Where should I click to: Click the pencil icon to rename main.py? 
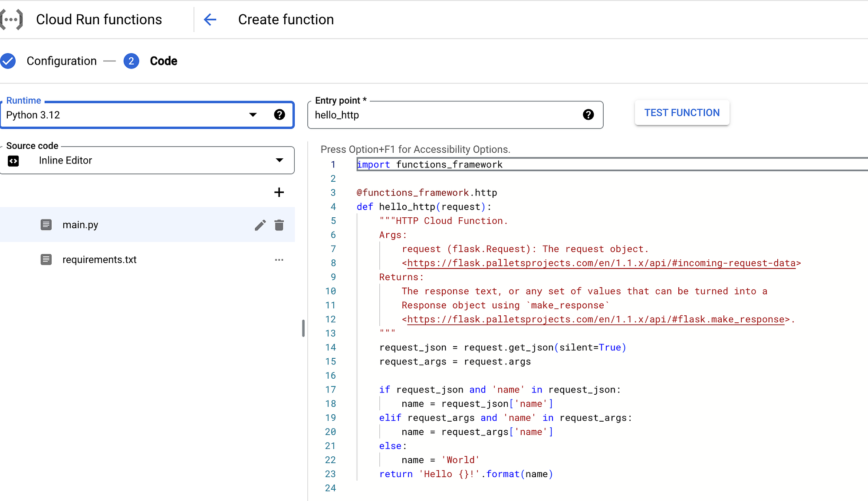coord(260,225)
